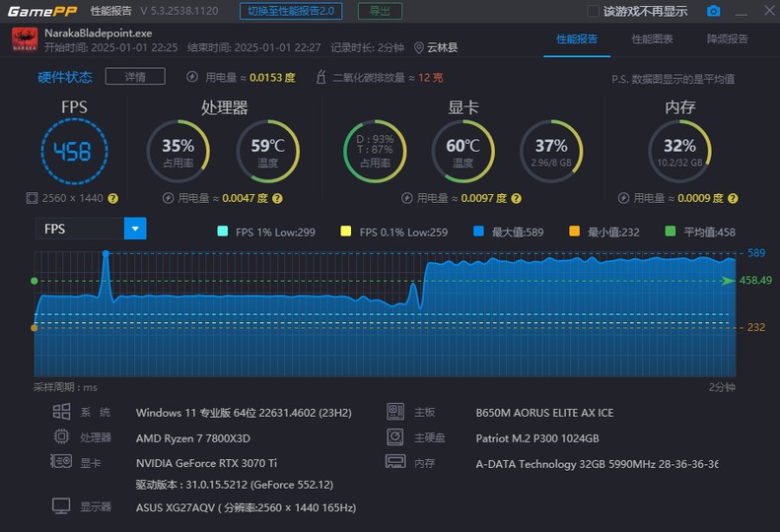780x532 pixels.
Task: Click the monitor icon beside 显示器
Action: point(61,506)
